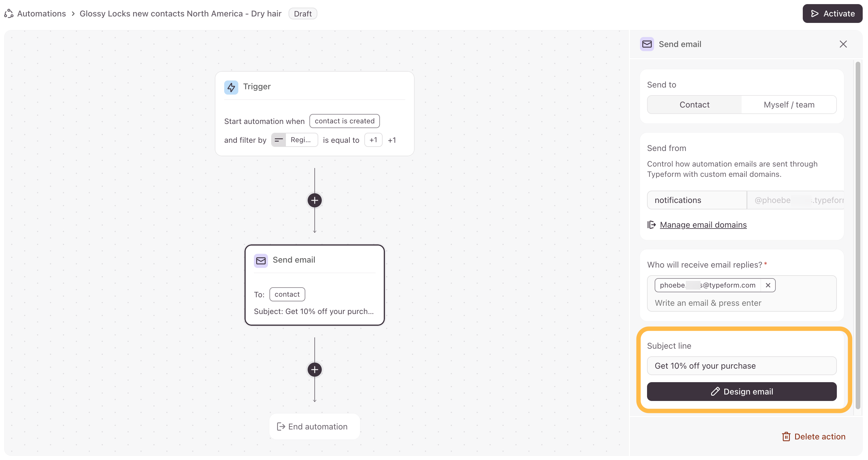Select Contact as the send-to recipient

(x=694, y=105)
